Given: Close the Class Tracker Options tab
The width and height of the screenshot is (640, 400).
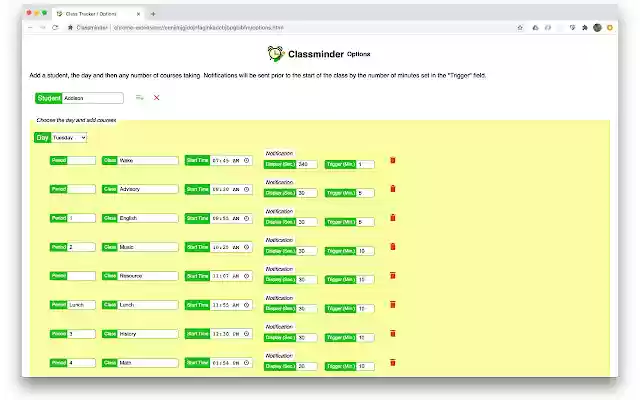Looking at the screenshot, I should [138, 14].
